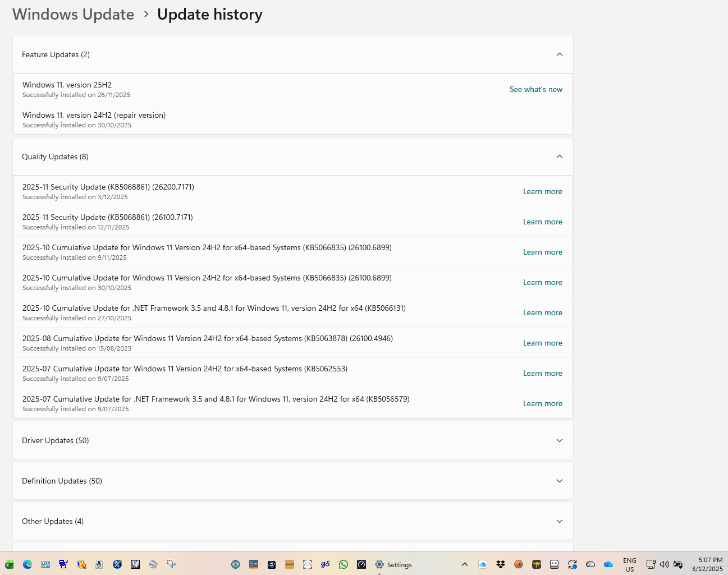Open the document with letter A taskbar icon
728x575 pixels.
(x=99, y=564)
